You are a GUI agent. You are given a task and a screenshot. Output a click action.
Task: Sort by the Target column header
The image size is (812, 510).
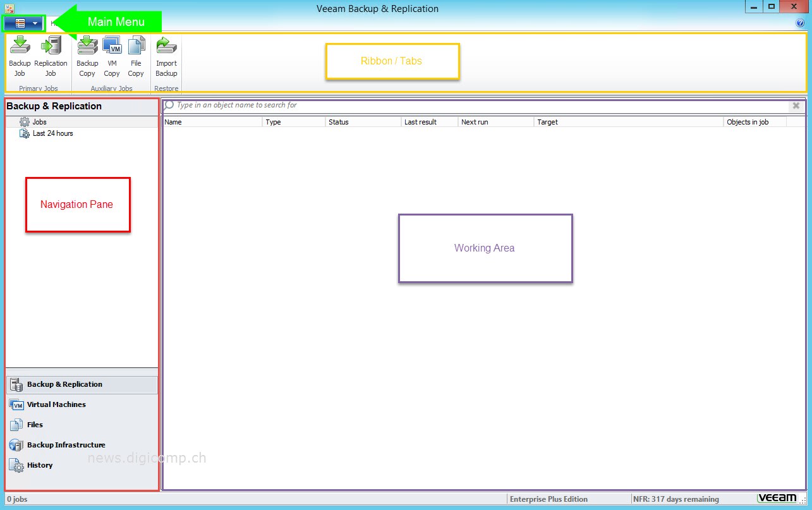(x=629, y=122)
